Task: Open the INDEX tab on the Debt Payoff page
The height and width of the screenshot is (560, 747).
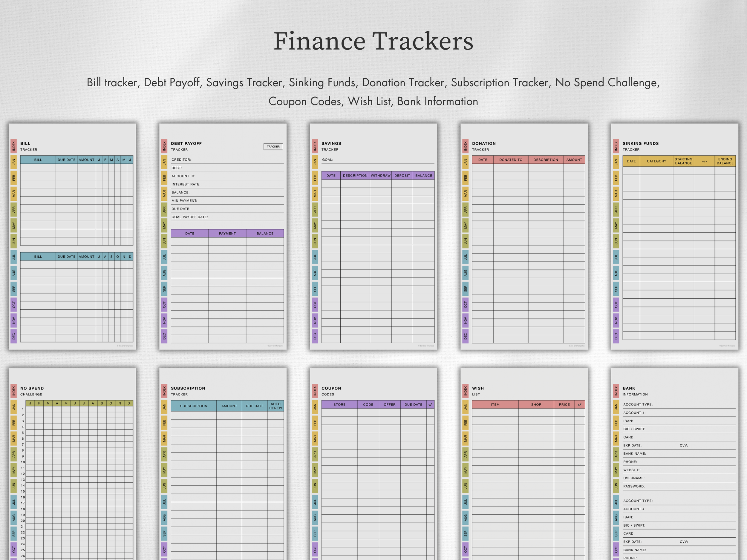Action: coord(164,146)
